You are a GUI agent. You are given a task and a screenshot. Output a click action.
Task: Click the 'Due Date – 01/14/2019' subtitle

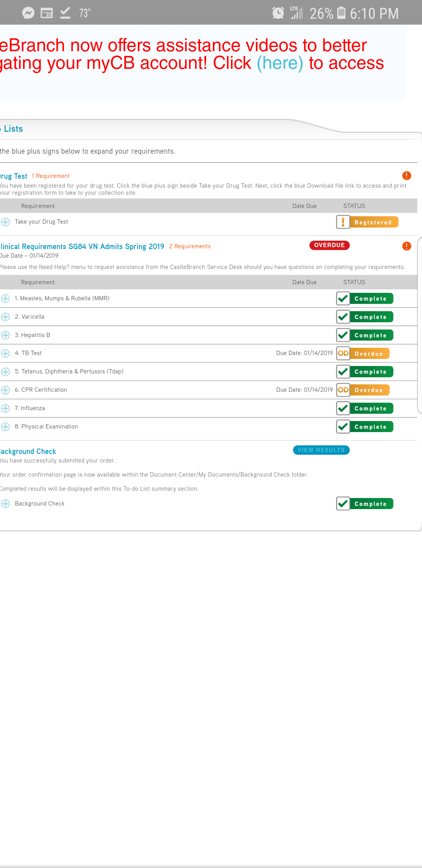click(29, 256)
